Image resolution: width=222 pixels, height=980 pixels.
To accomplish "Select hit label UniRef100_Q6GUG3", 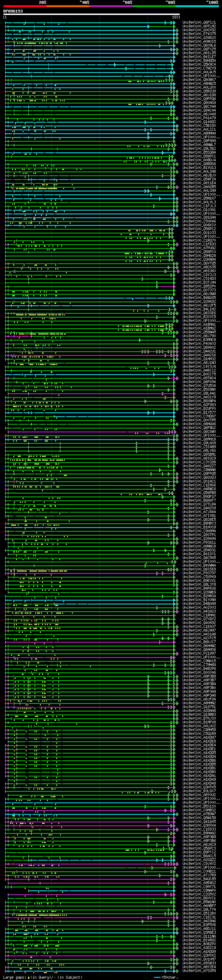I will pos(199,477).
